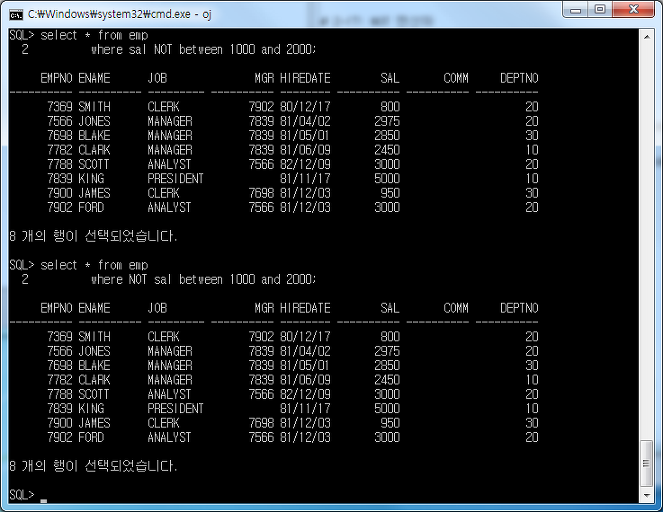Image resolution: width=663 pixels, height=512 pixels.
Task: Click salary 950 in the lower results table
Action: (x=390, y=423)
